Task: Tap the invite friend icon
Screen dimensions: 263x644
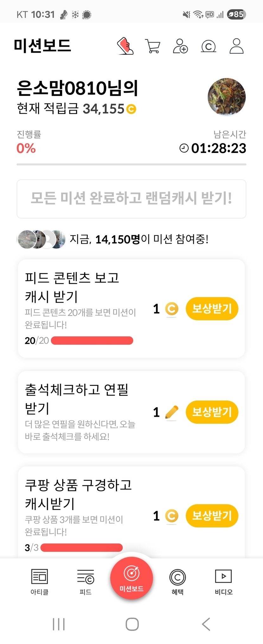Action: coord(180,46)
